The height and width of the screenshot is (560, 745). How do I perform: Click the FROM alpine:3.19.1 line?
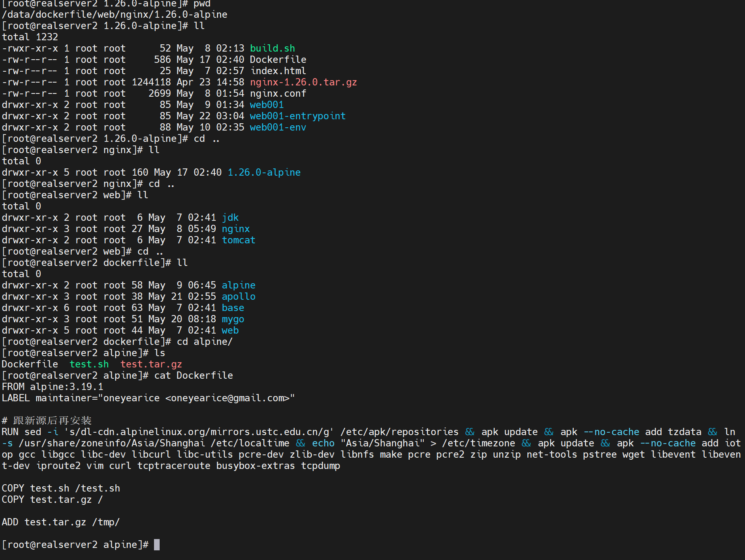pyautogui.click(x=52, y=387)
